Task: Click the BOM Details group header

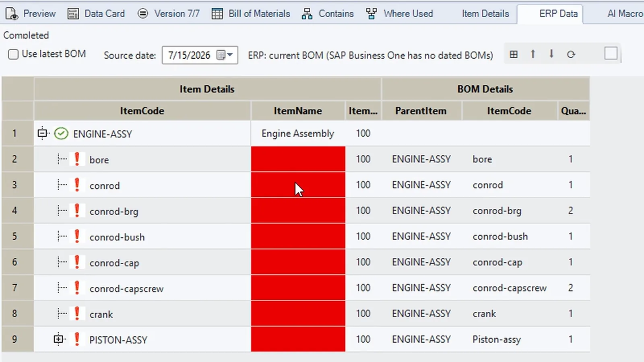Action: [485, 89]
